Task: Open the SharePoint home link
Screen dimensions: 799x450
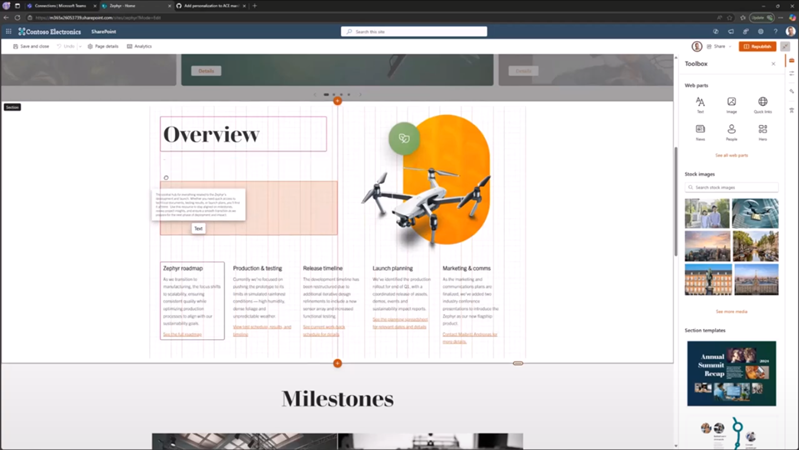Action: pyautogui.click(x=103, y=32)
